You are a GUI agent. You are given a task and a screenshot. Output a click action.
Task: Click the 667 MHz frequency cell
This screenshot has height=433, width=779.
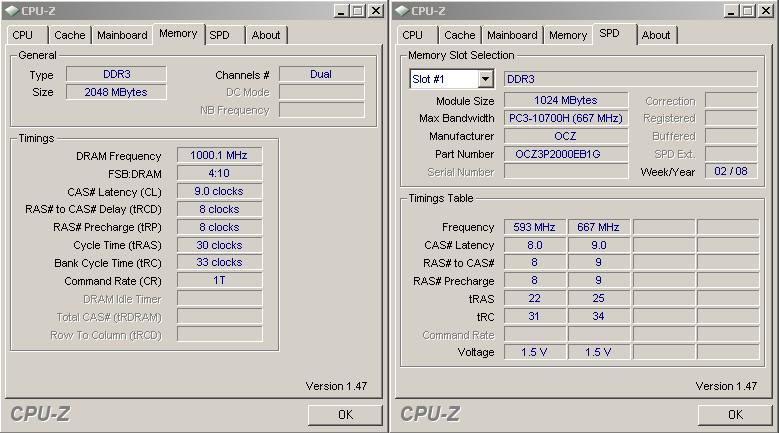(x=599, y=227)
